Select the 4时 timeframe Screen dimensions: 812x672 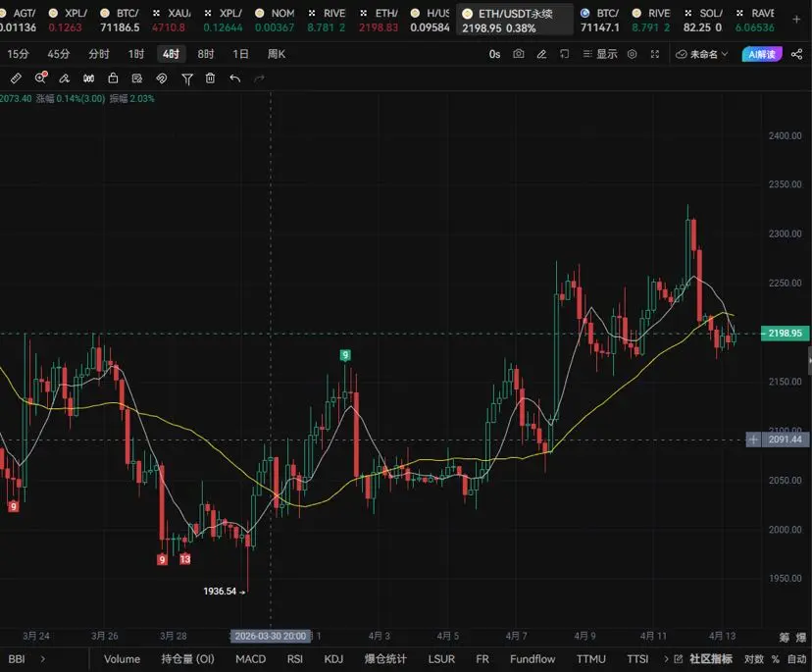pyautogui.click(x=171, y=54)
